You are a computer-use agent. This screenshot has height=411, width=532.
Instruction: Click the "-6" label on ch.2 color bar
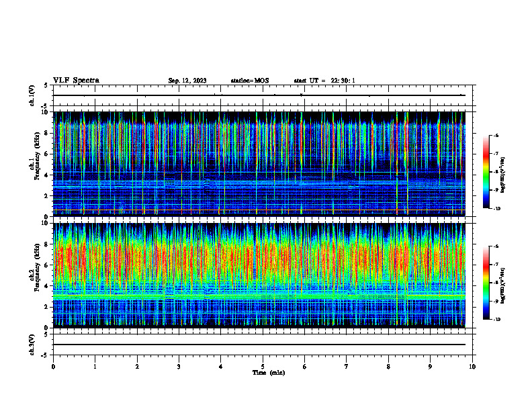coord(496,246)
